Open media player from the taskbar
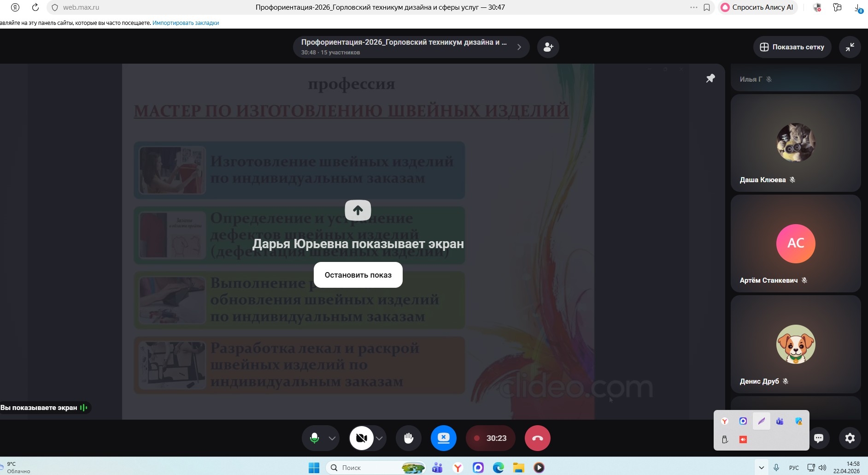The height and width of the screenshot is (475, 868). pyautogui.click(x=539, y=468)
